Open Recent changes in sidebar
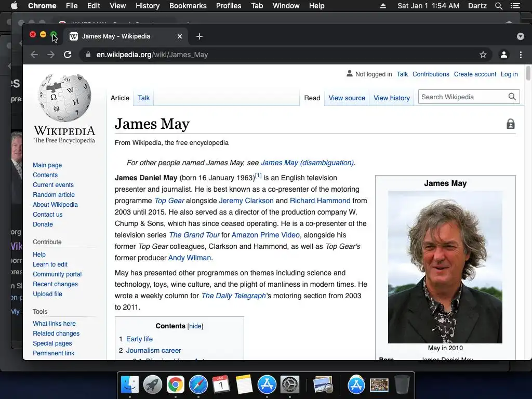The width and height of the screenshot is (532, 399). [x=55, y=284]
